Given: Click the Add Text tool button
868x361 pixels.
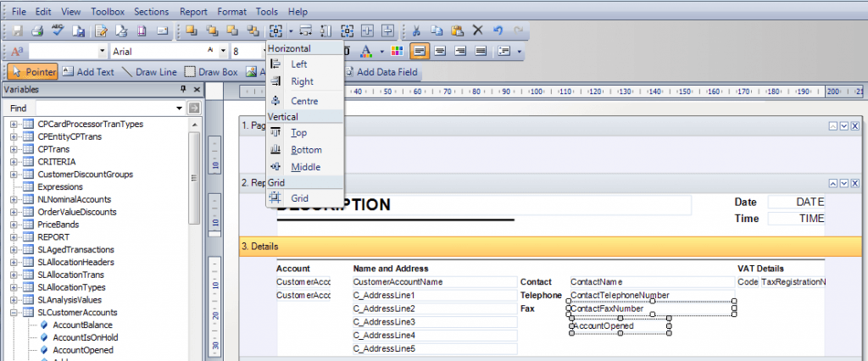Looking at the screenshot, I should click(x=88, y=72).
